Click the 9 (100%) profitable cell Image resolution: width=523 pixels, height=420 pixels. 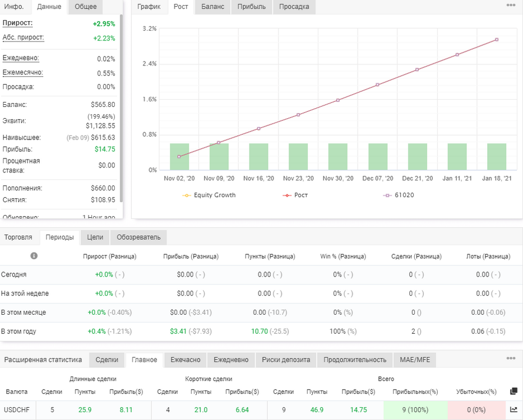415,410
